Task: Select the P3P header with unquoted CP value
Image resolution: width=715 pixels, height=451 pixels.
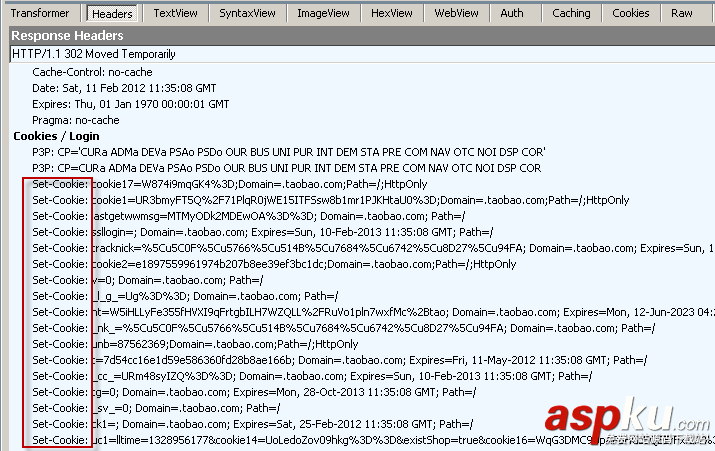Action: (286, 168)
